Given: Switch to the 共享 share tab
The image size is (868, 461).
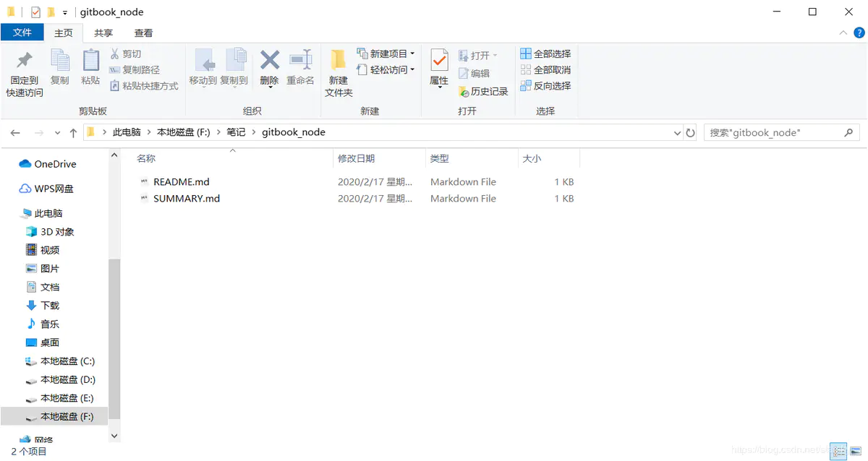Looking at the screenshot, I should click(x=103, y=33).
